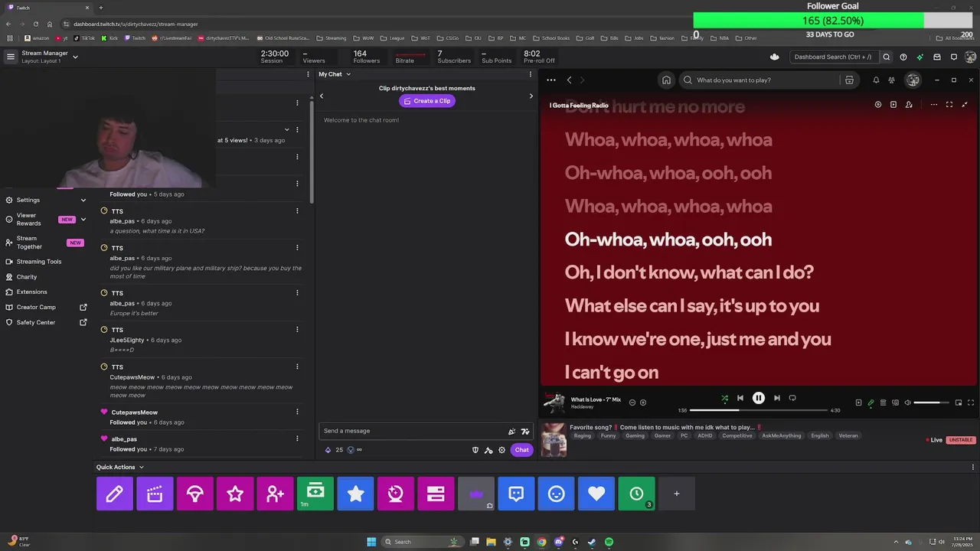Open Spotify miniplayer icon
980x551 pixels.
959,403
